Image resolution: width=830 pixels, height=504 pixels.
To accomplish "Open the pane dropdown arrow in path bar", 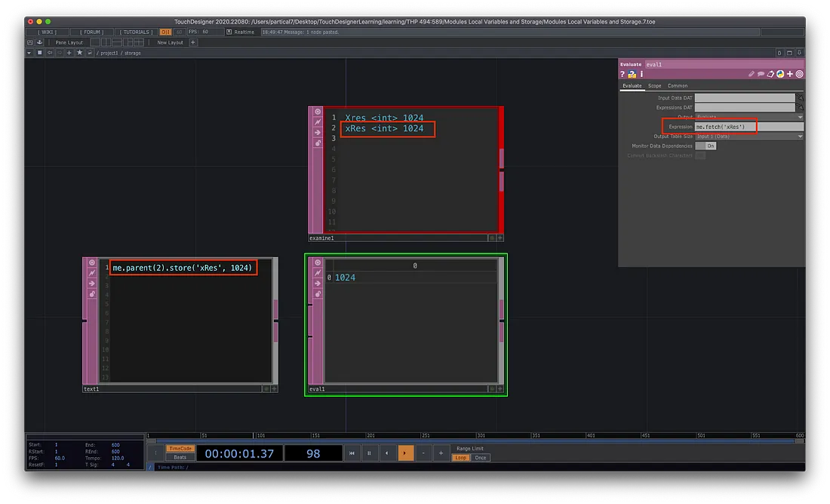I will pos(29,52).
